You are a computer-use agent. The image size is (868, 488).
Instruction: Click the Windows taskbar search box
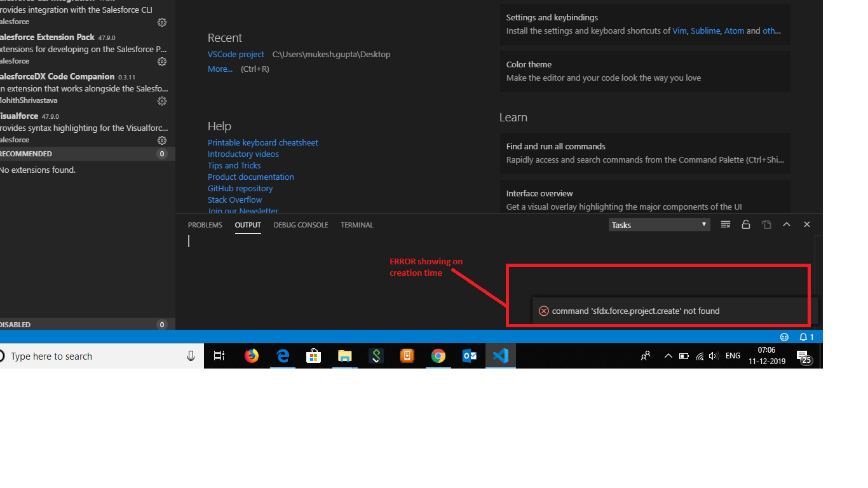[95, 356]
